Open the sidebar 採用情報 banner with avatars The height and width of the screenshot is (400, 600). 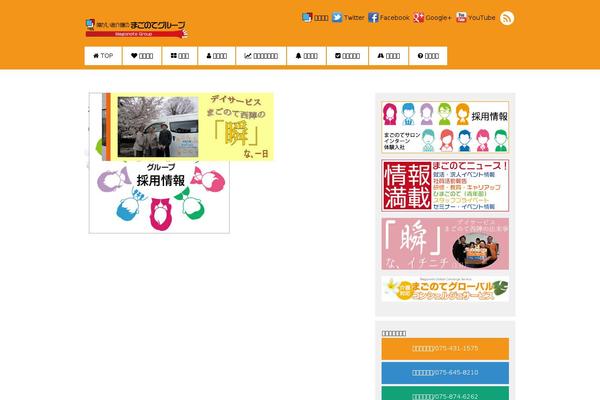click(x=445, y=127)
